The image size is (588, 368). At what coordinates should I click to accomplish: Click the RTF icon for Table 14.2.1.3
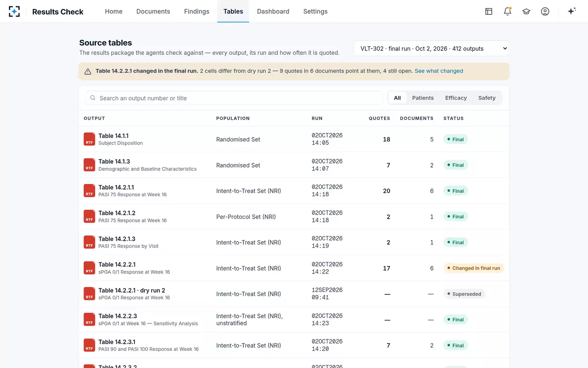pyautogui.click(x=89, y=242)
